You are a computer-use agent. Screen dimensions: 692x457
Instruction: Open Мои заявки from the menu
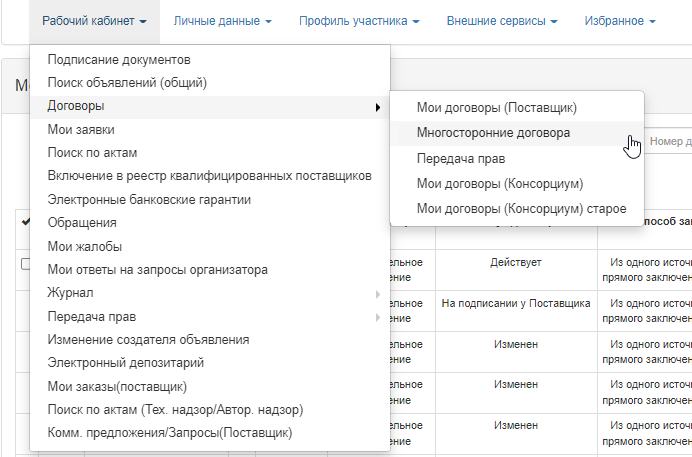click(81, 129)
